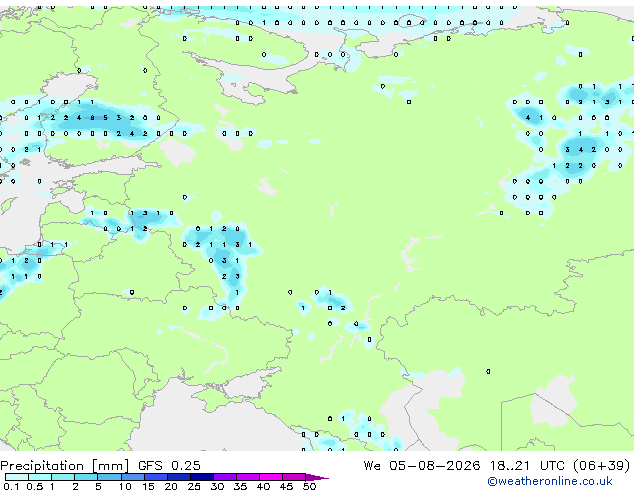Click the '25' legend scale label
Viewport: 634px width, 490px height.
point(194,486)
